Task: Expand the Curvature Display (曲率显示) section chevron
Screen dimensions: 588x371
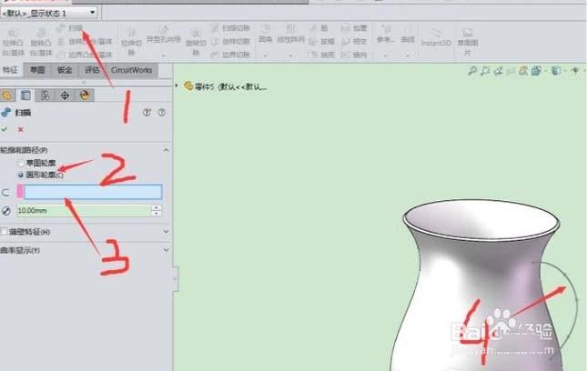Action: 167,249
